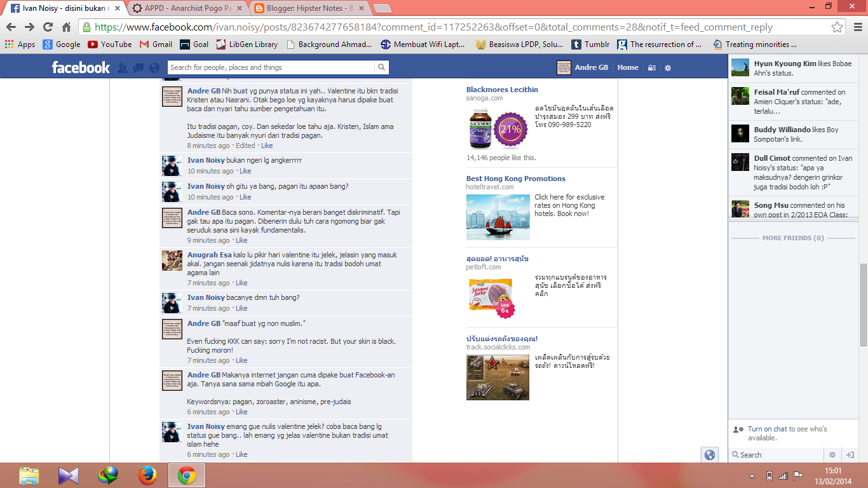This screenshot has height=488, width=868.
Task: Open Facebook friend requests icon
Action: point(123,67)
